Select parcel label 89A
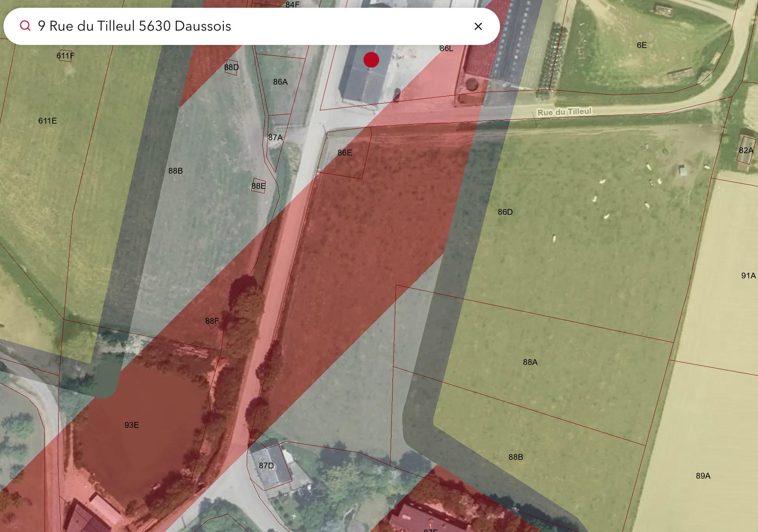The height and width of the screenshot is (532, 758). coord(703,476)
